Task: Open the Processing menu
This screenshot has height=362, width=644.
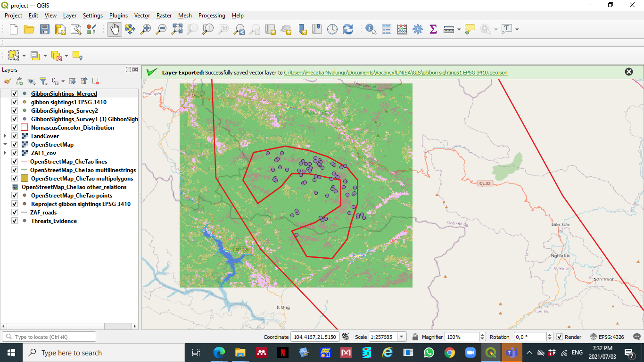Action: [x=212, y=16]
